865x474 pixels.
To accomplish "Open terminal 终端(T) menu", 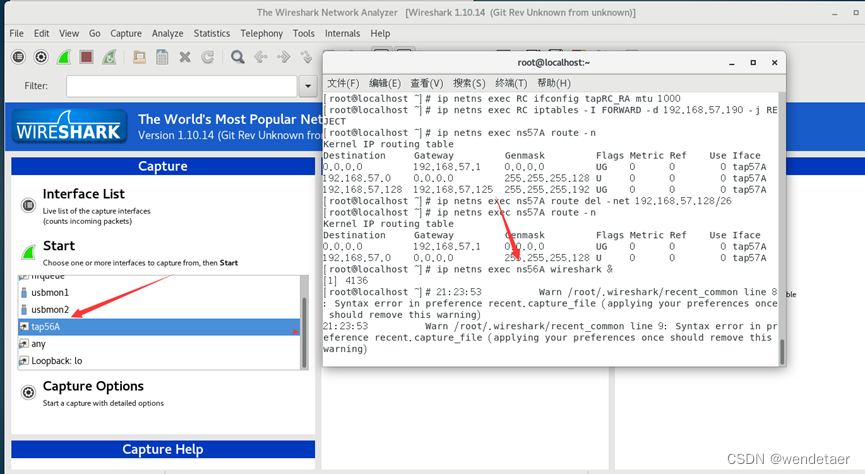I will click(x=511, y=83).
